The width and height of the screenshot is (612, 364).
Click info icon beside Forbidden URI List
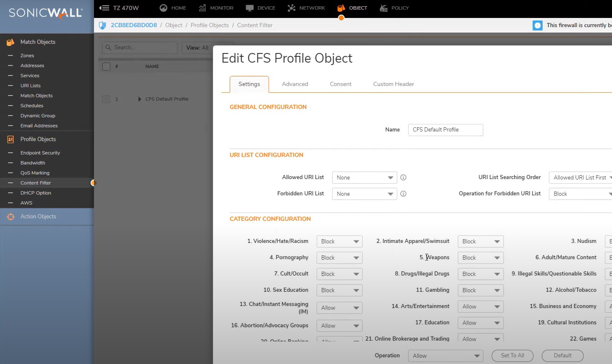tap(403, 194)
